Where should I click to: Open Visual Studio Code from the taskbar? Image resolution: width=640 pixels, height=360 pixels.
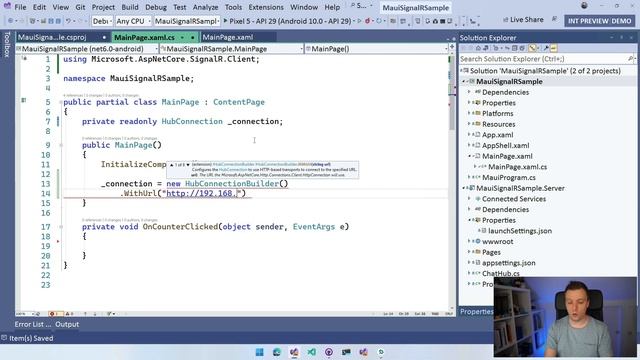point(311,352)
